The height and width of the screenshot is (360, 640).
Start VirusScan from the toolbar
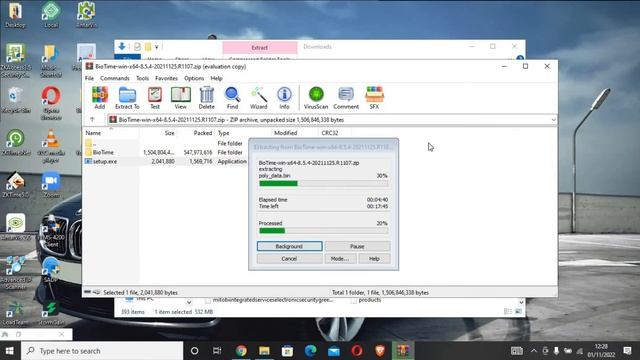[316, 98]
